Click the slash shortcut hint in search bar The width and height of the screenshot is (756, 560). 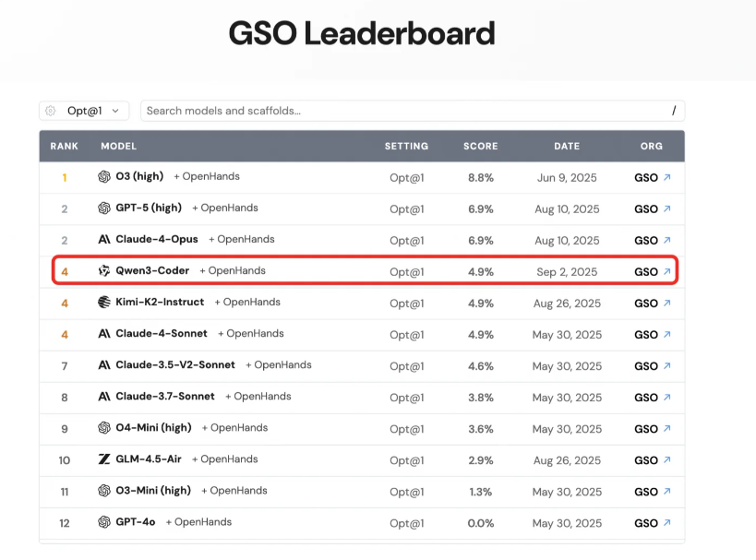(x=674, y=111)
